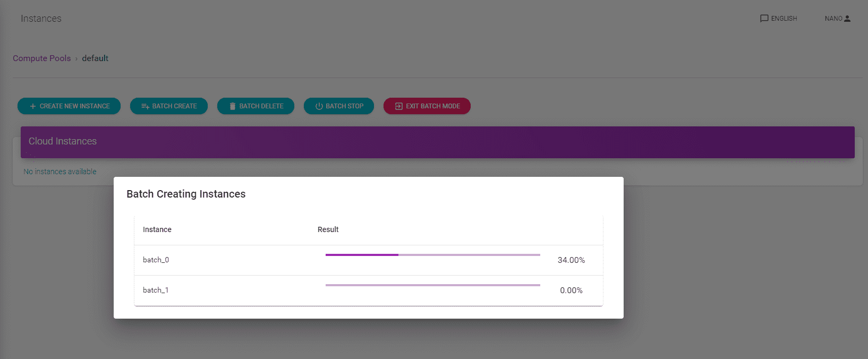868x359 pixels.
Task: Click the batch_1 progress bar
Action: pos(432,285)
